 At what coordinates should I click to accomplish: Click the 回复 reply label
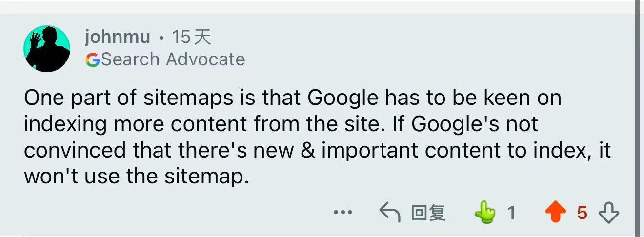pos(428,213)
